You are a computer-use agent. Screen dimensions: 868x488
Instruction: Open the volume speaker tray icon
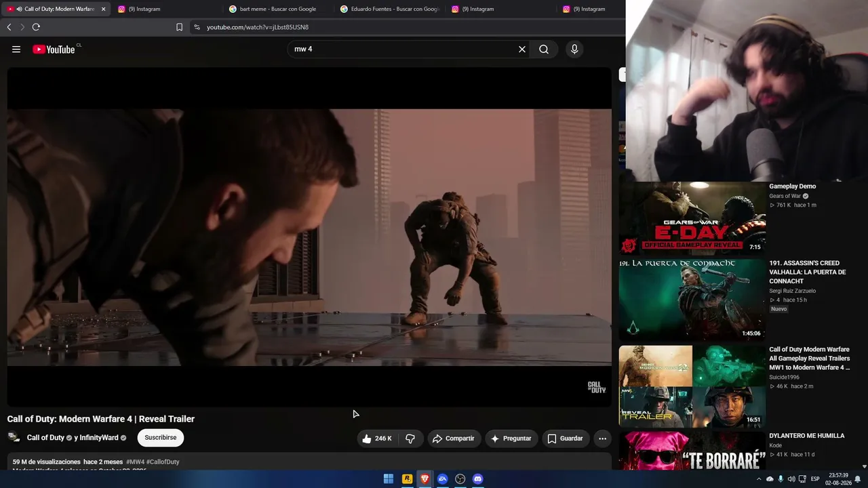pyautogui.click(x=791, y=479)
